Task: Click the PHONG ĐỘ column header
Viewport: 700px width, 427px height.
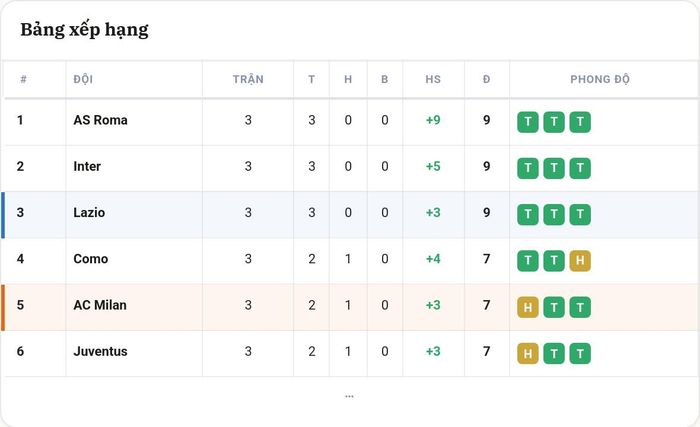Action: pyautogui.click(x=600, y=79)
